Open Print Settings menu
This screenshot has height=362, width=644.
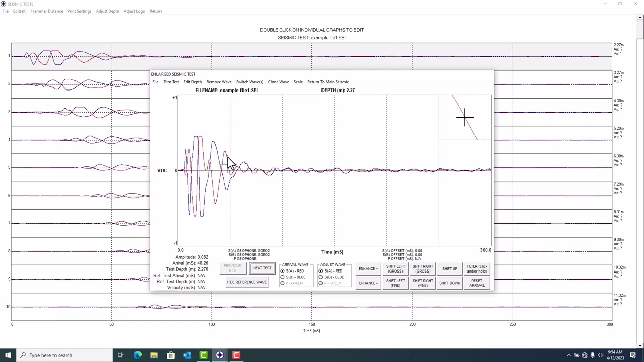point(79,11)
